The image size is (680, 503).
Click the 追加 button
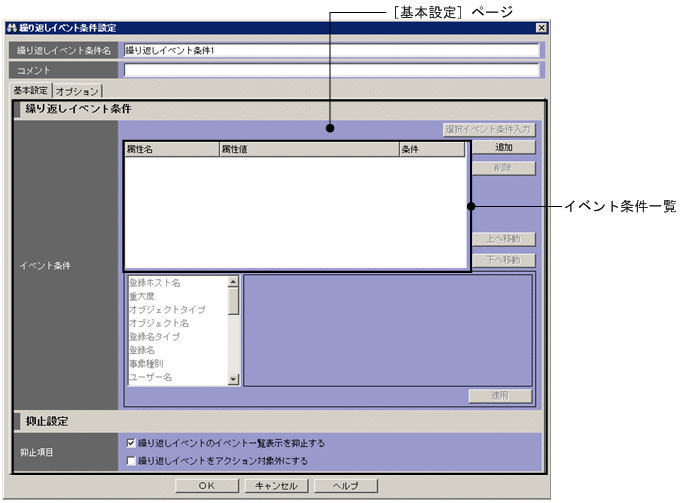[503, 147]
